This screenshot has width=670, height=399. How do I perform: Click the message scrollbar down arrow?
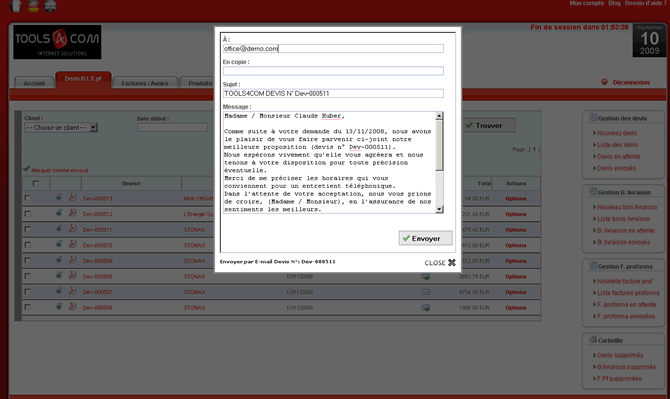pos(439,209)
